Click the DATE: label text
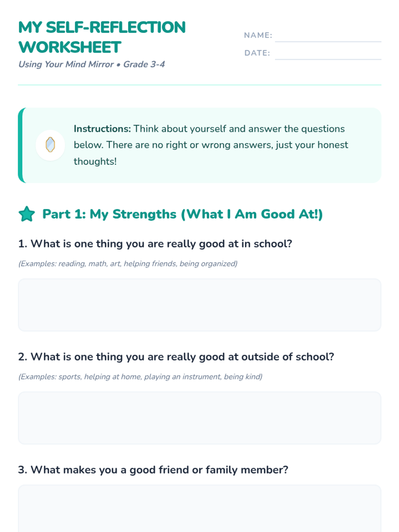This screenshot has width=399, height=532. pyautogui.click(x=257, y=53)
